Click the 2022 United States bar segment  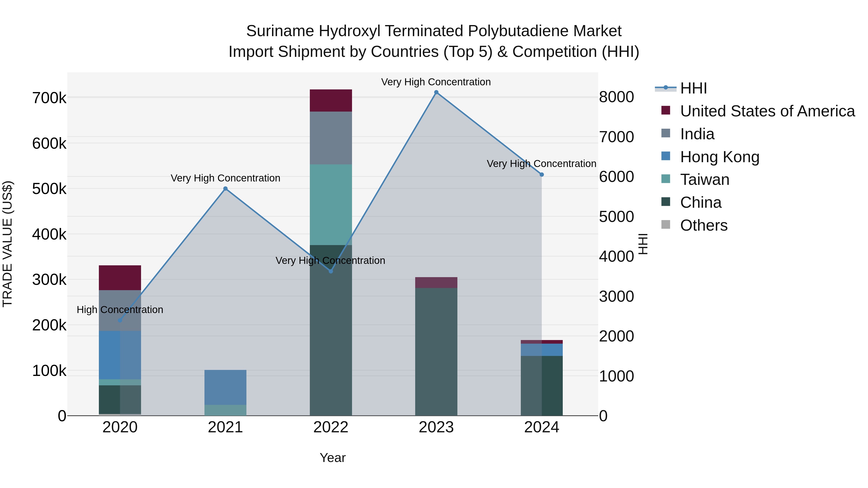331,100
